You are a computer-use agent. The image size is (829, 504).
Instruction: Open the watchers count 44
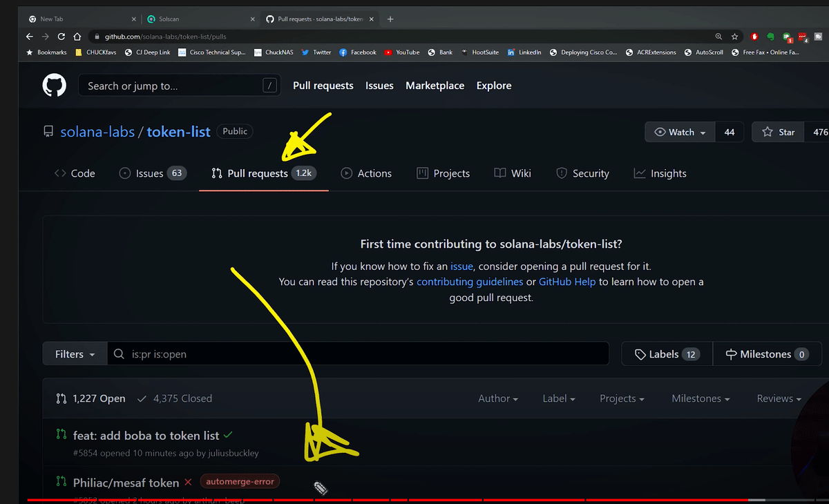pyautogui.click(x=730, y=132)
